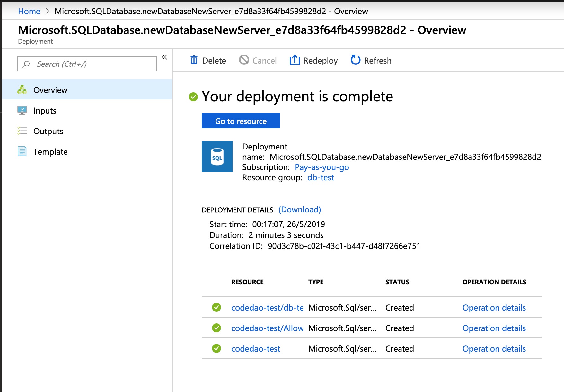Collapse the sidebar with double chevron
564x392 pixels.
click(x=164, y=57)
